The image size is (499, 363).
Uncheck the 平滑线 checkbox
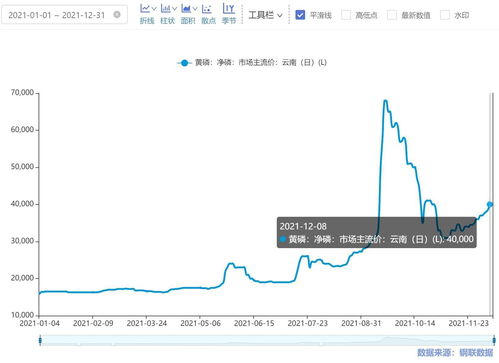[300, 15]
